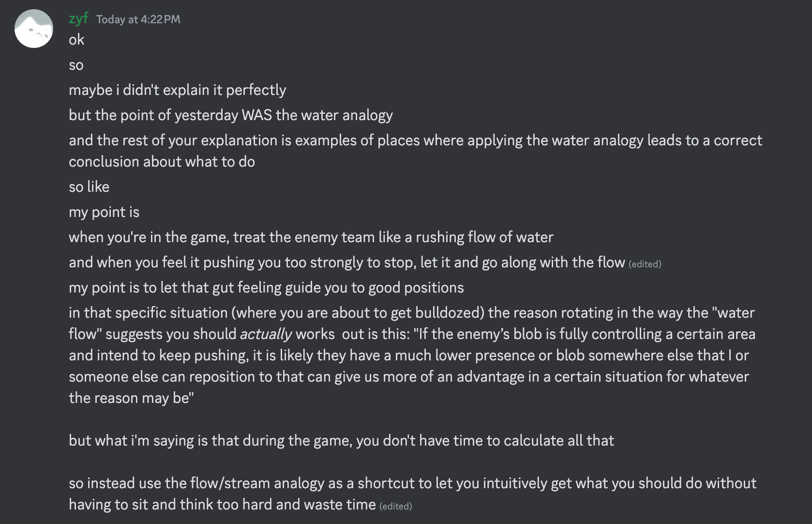
Task: Click the Today at 4:22 PM timestamp
Action: coord(138,19)
